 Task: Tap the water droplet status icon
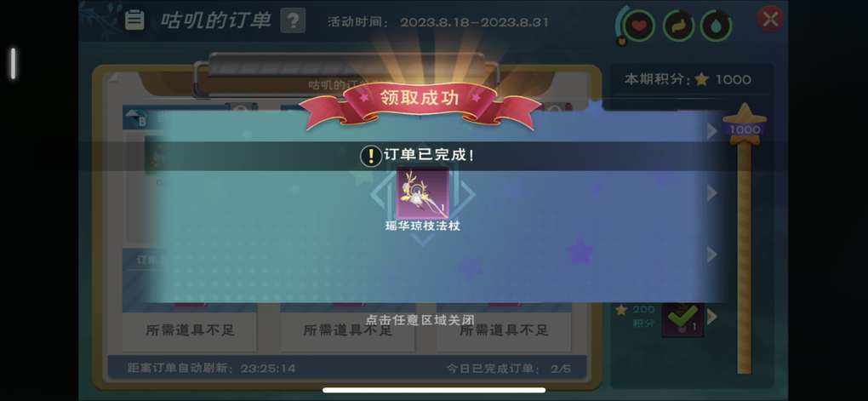(717, 26)
